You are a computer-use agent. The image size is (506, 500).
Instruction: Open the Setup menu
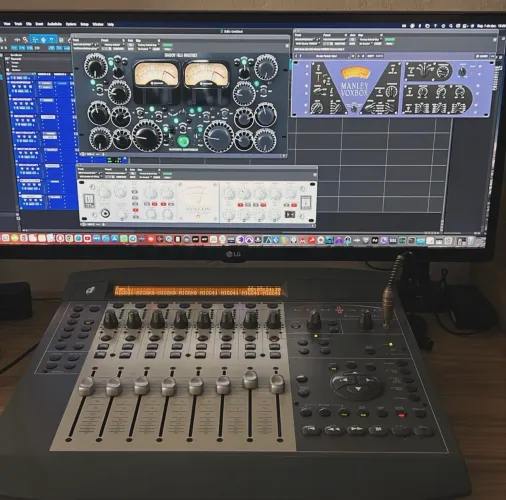(x=84, y=24)
